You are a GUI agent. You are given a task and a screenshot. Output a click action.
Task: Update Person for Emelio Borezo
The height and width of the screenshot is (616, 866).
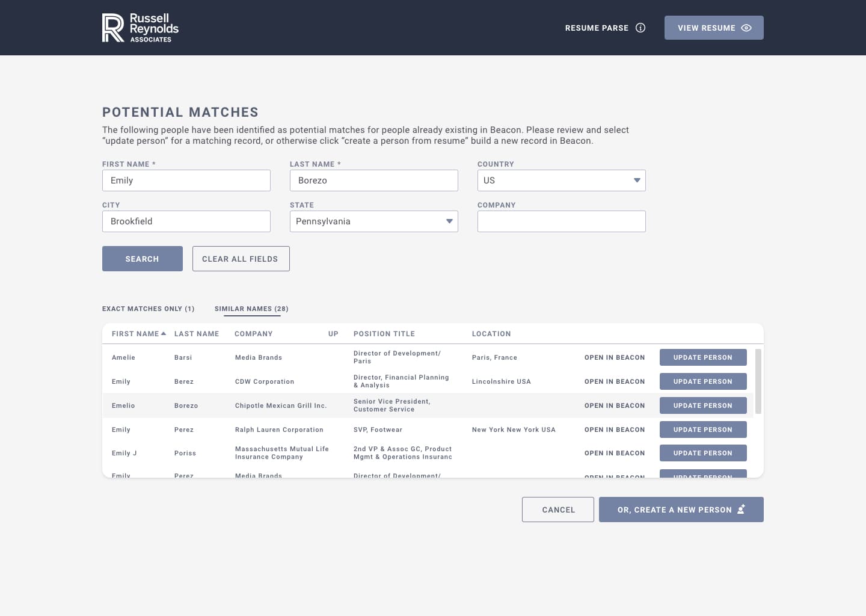(702, 405)
